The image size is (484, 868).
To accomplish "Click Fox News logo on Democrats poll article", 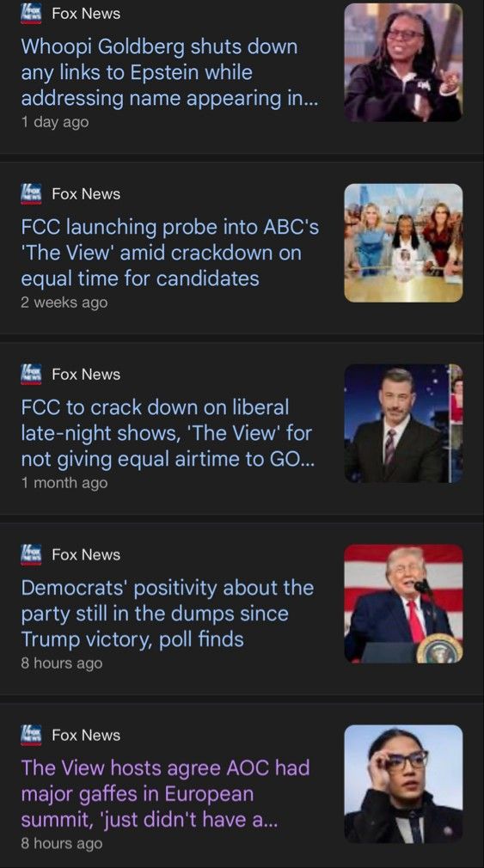I will pos(31,554).
